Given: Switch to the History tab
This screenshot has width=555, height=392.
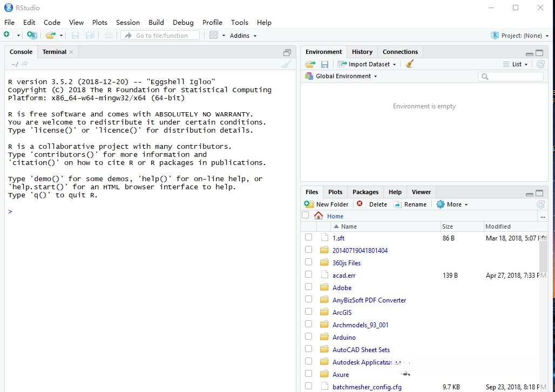Looking at the screenshot, I should tap(362, 52).
